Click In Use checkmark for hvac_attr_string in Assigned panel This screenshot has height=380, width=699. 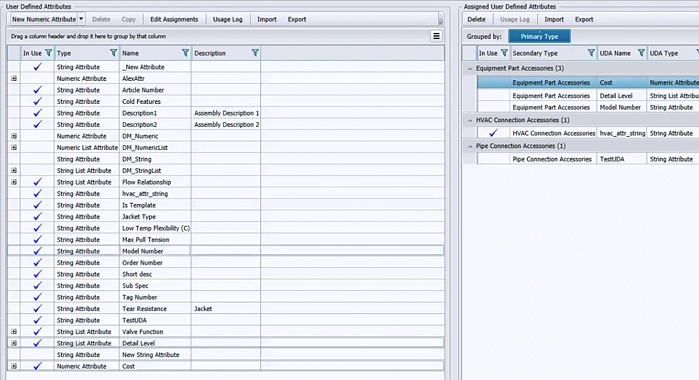(493, 133)
